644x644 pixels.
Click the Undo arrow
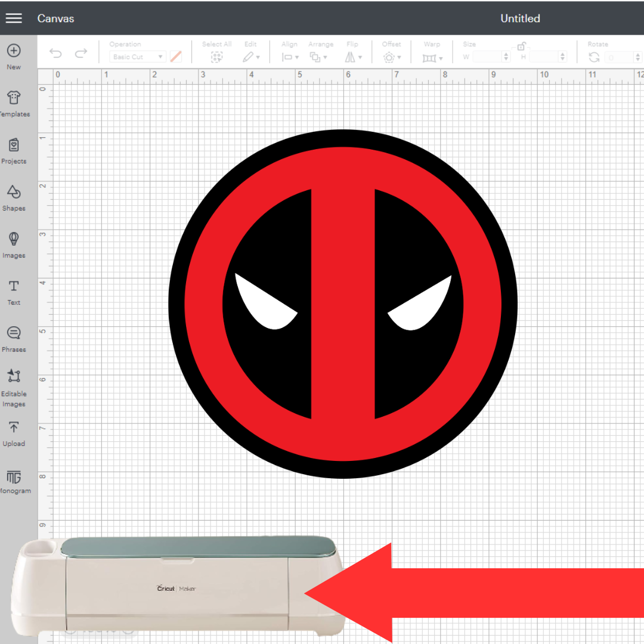55,53
